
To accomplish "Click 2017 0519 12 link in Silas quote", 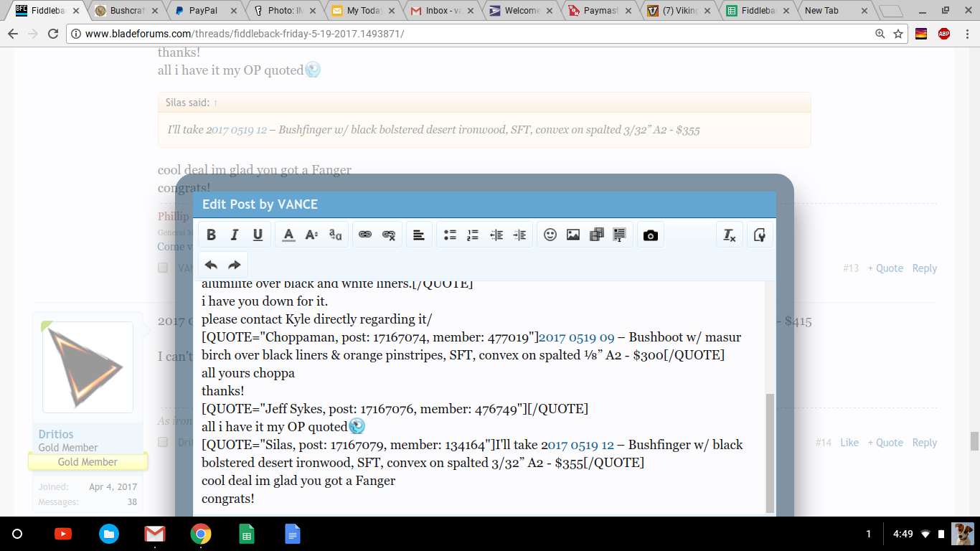I will coord(239,130).
